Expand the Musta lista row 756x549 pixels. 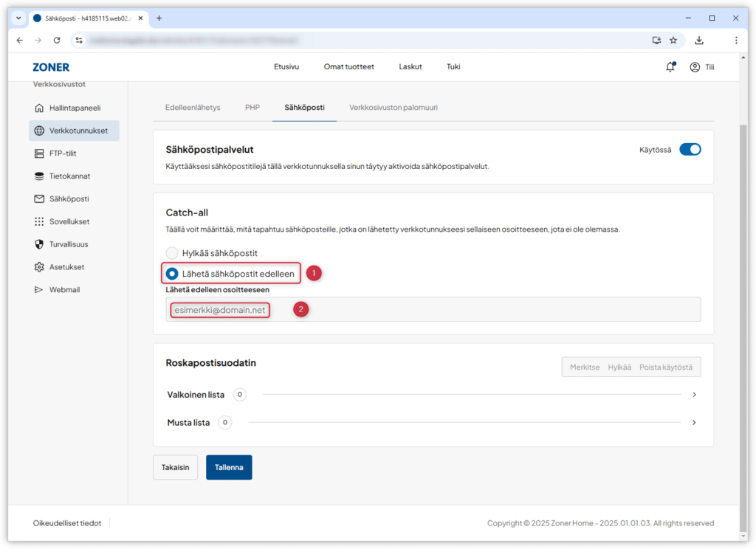point(694,423)
